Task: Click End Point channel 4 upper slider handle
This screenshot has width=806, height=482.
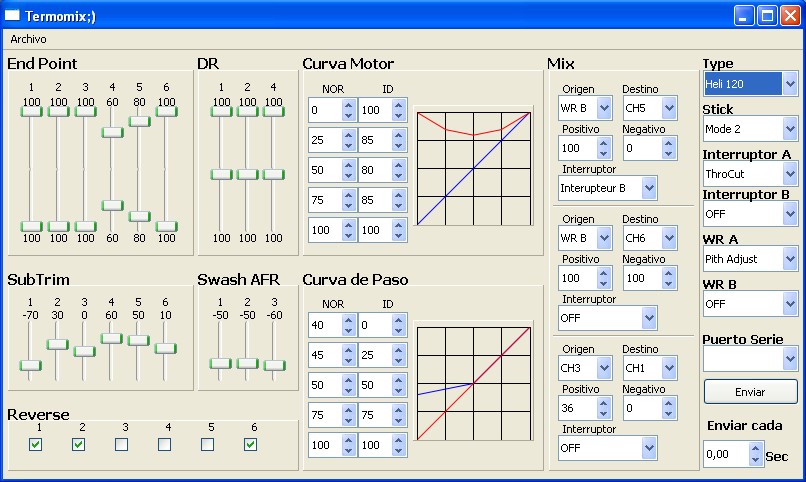Action: pyautogui.click(x=112, y=133)
